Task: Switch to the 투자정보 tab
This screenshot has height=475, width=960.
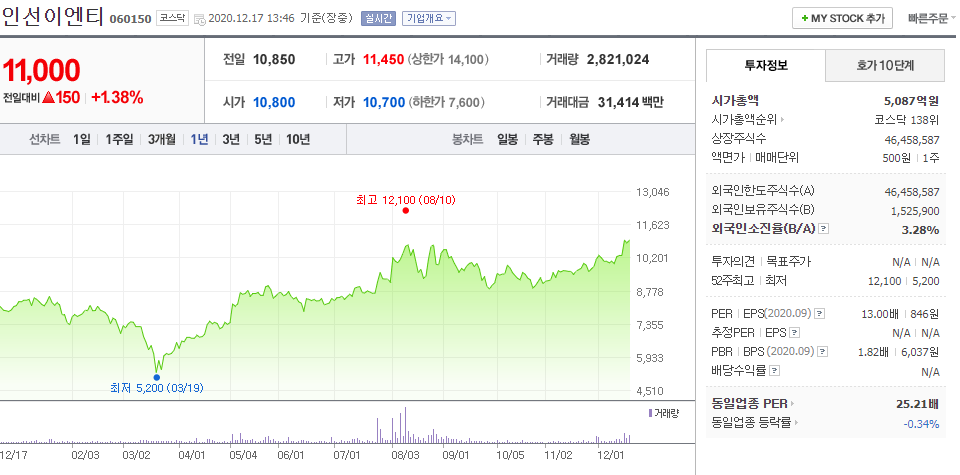Action: [x=765, y=65]
